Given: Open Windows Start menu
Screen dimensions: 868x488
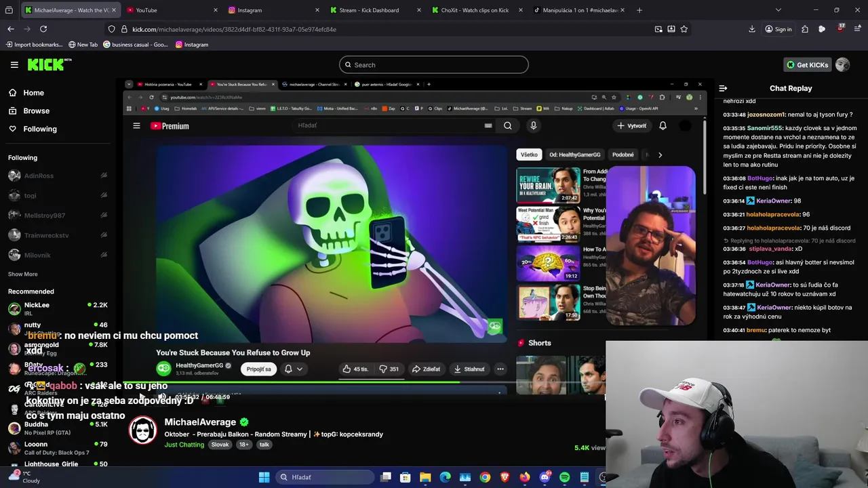Looking at the screenshot, I should click(264, 477).
